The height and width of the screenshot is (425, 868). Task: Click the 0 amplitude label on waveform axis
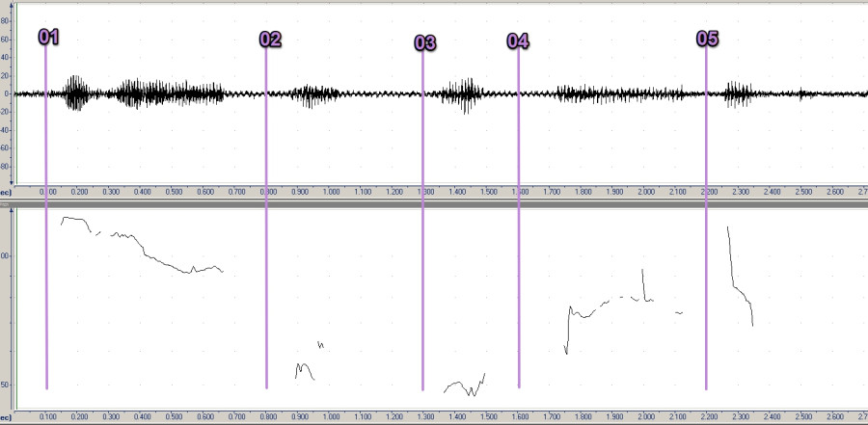(x=7, y=94)
